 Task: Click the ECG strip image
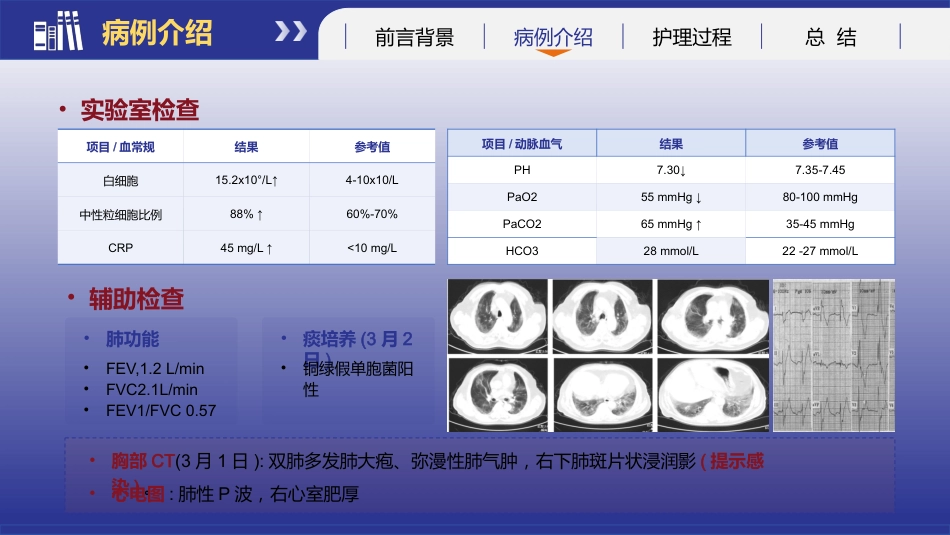pos(834,355)
